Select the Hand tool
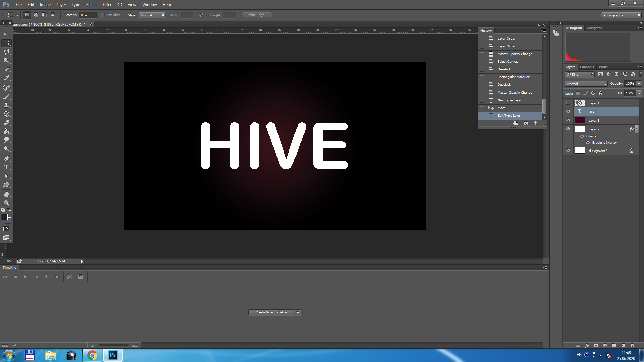Image resolution: width=644 pixels, height=362 pixels. pos(6,194)
